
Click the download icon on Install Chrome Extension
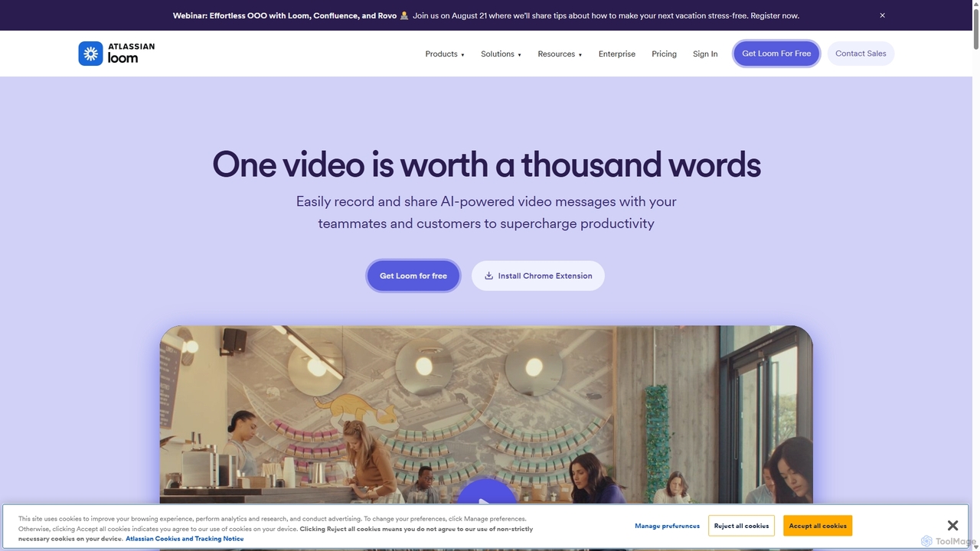point(488,275)
